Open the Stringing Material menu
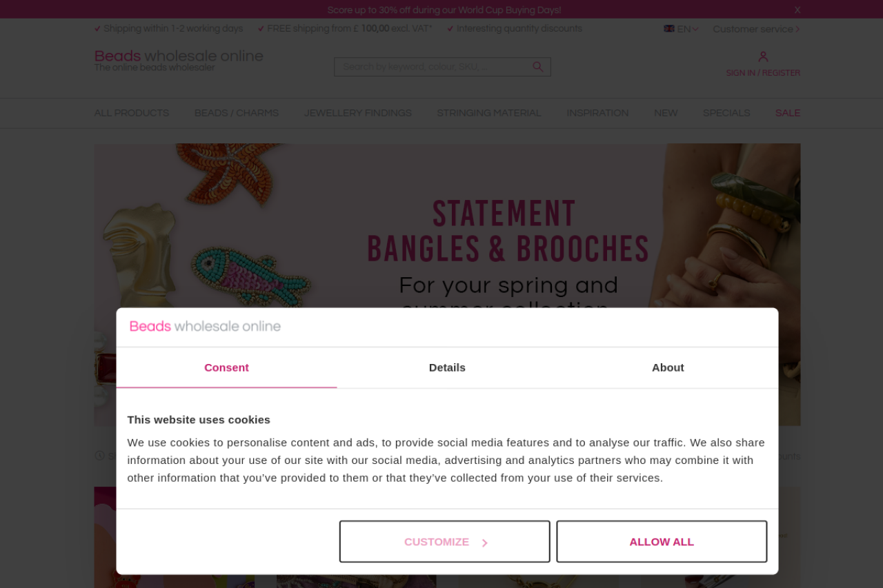This screenshot has width=883, height=588. (489, 113)
